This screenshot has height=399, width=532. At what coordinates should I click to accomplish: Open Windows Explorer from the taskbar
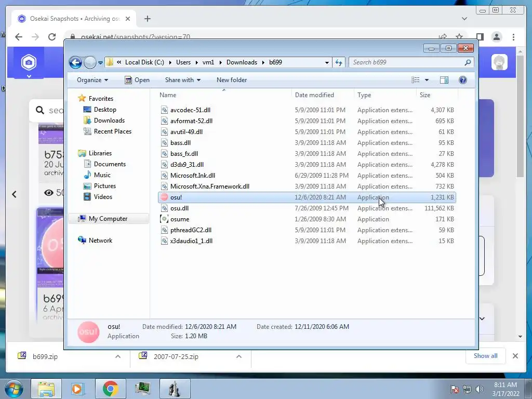pos(46,389)
